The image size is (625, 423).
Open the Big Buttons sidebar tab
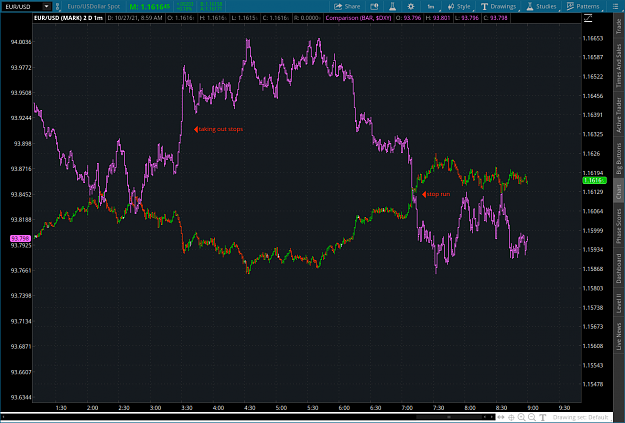(619, 159)
